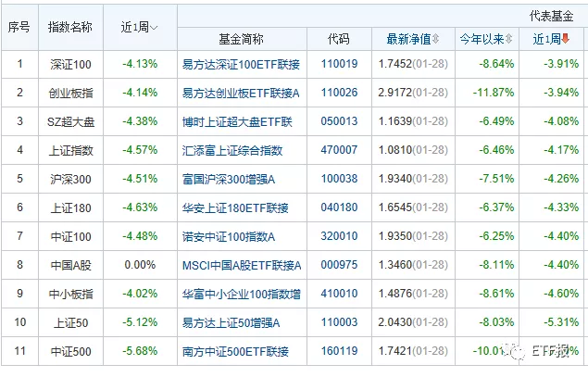The image size is (588, 377).
Task: Select index name 中小板指
Action: pos(70,295)
